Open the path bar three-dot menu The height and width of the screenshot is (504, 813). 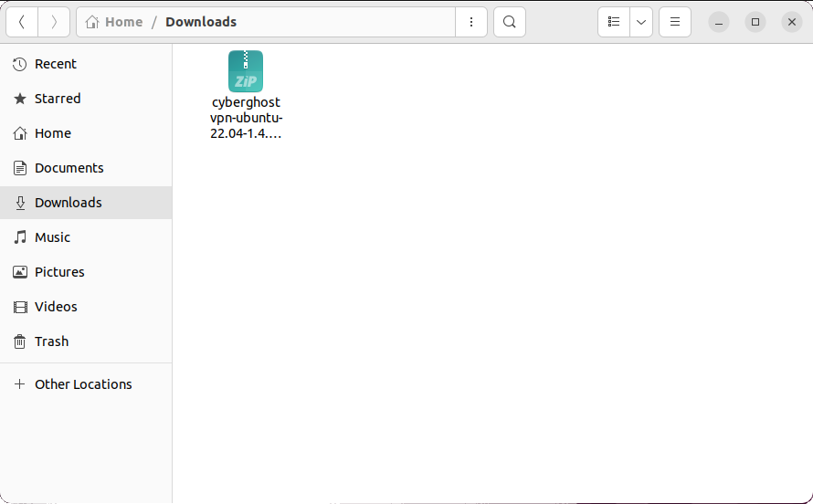(470, 22)
